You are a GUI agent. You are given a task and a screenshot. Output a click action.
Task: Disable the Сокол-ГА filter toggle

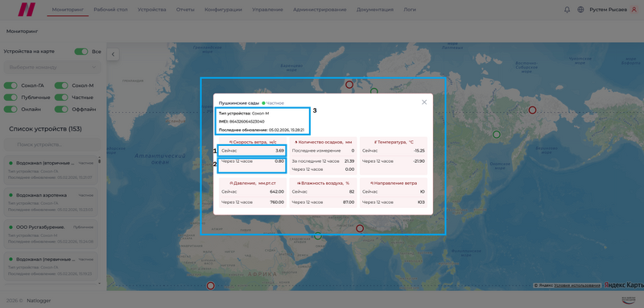(x=10, y=85)
